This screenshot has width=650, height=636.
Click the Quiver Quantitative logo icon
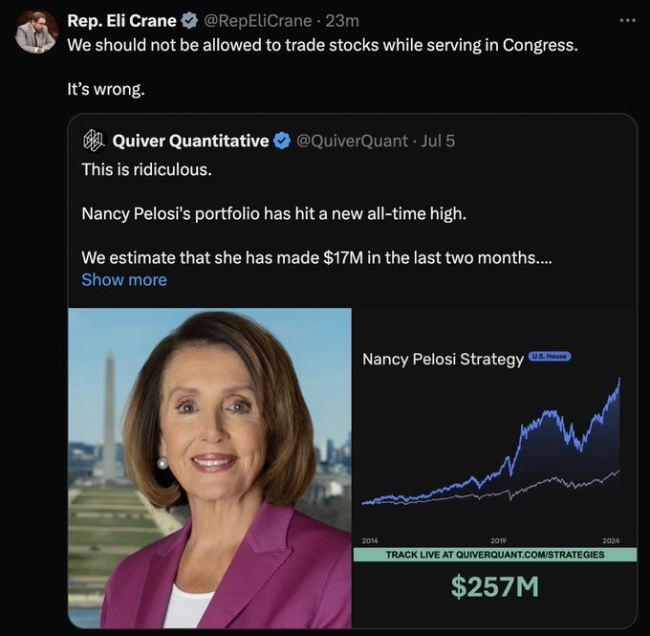click(x=93, y=141)
